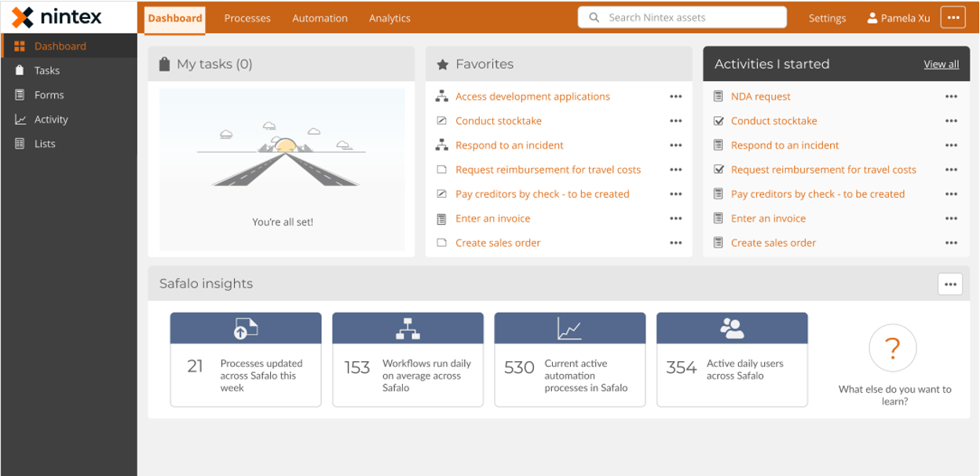This screenshot has height=476, width=980.
Task: Open NDA request activity link
Action: coord(761,97)
